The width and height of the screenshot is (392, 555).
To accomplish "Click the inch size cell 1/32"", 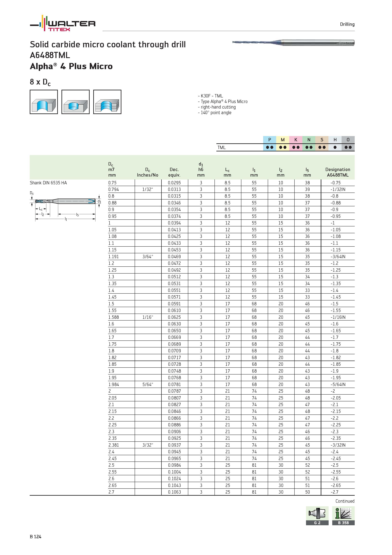I will (x=148, y=190).
